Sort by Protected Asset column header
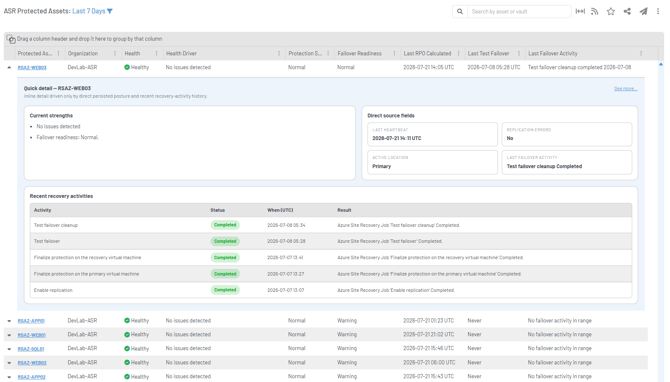 click(35, 53)
